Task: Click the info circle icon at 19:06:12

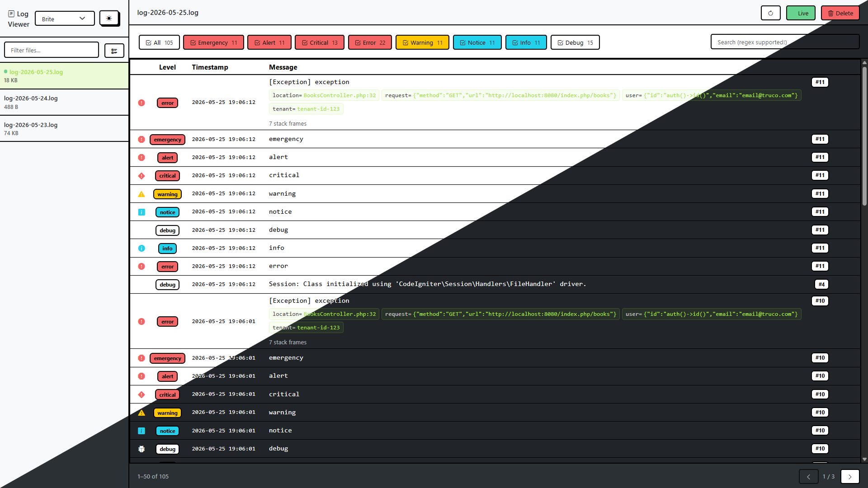Action: 142,249
